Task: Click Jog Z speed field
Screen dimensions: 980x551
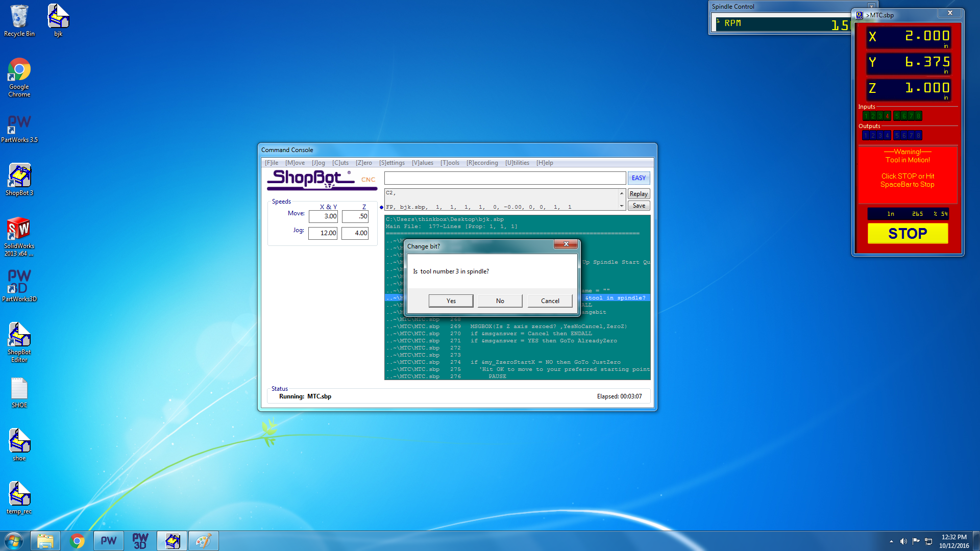Action: 355,233
